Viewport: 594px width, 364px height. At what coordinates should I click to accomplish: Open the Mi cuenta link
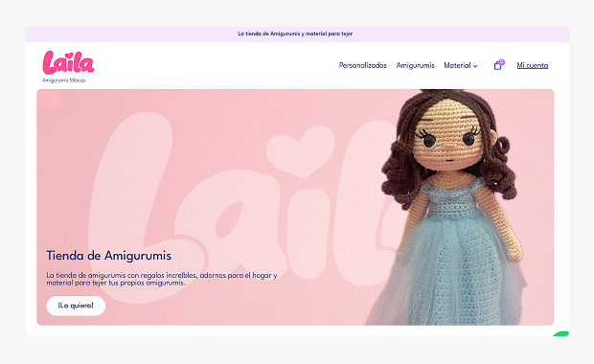click(533, 65)
